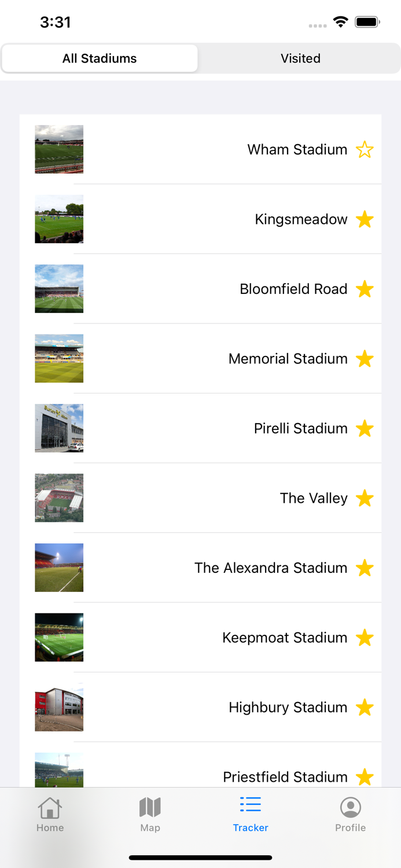Tap the Keepmoat Stadium photo
The image size is (401, 868).
[58, 637]
